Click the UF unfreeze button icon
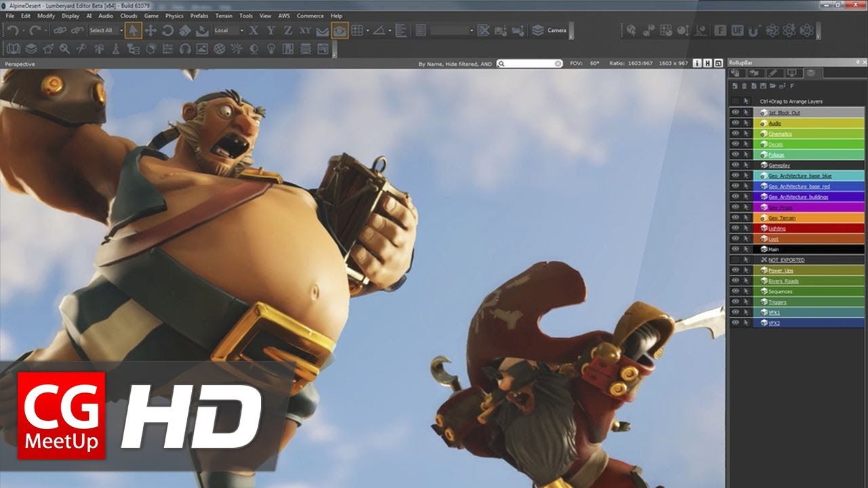Screen dimensions: 868x488 pyautogui.click(x=737, y=30)
